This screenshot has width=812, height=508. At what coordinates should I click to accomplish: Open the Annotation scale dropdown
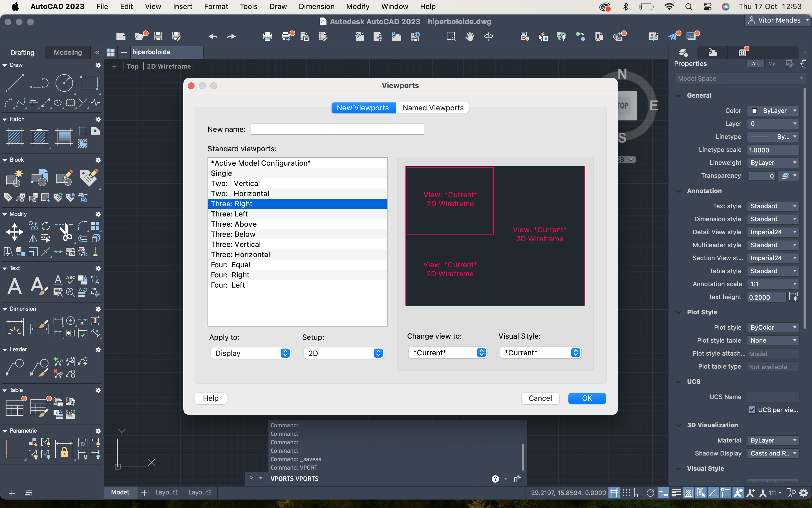point(773,284)
